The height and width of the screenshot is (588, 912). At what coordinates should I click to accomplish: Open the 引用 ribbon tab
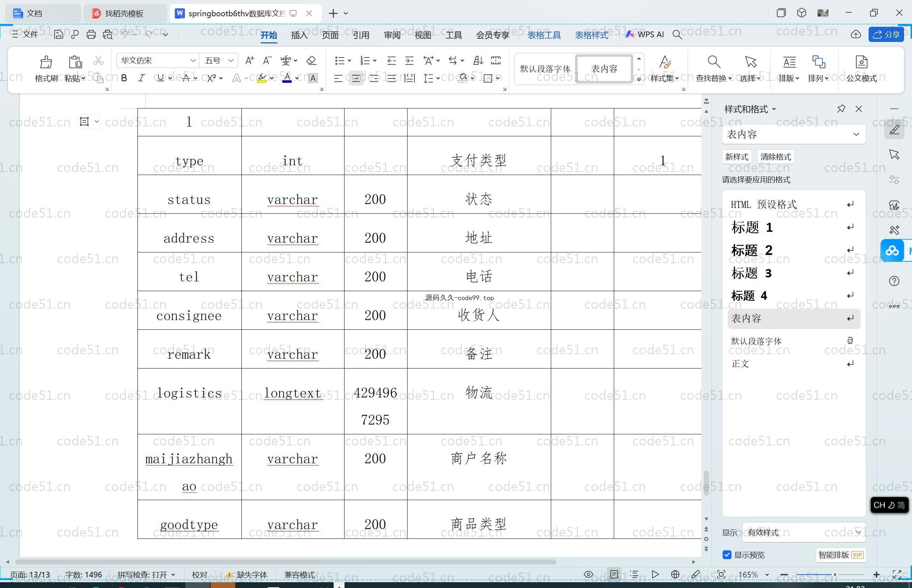361,35
